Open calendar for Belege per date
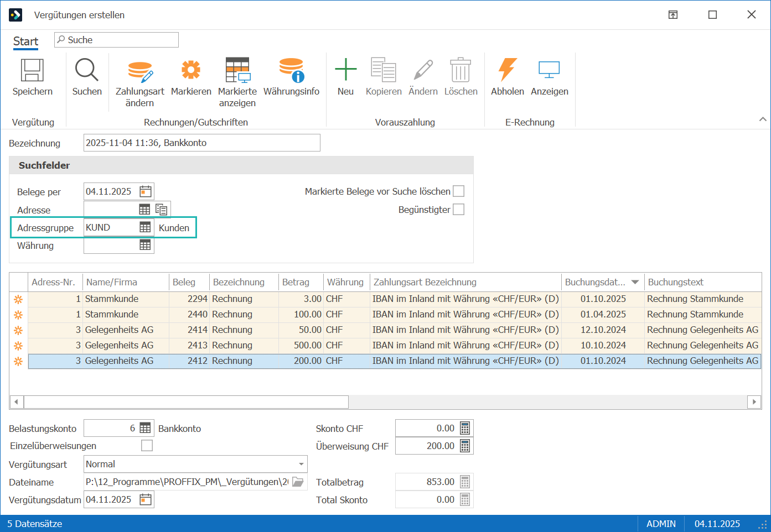The image size is (771, 532). (146, 191)
